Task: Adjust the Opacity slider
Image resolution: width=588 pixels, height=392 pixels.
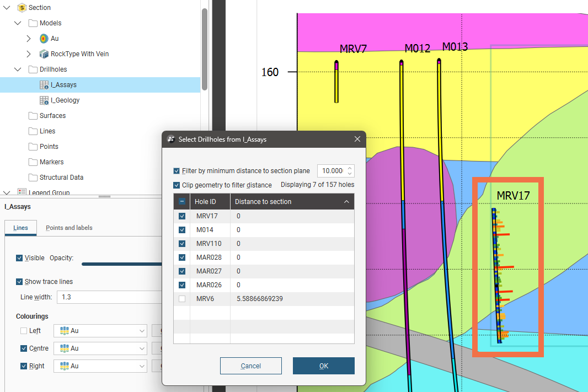Action: (x=121, y=264)
